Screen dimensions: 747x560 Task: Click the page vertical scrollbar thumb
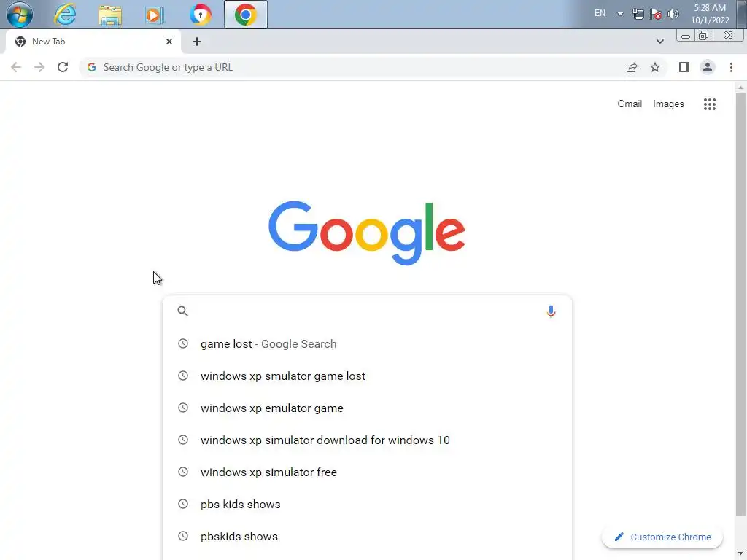[740, 305]
